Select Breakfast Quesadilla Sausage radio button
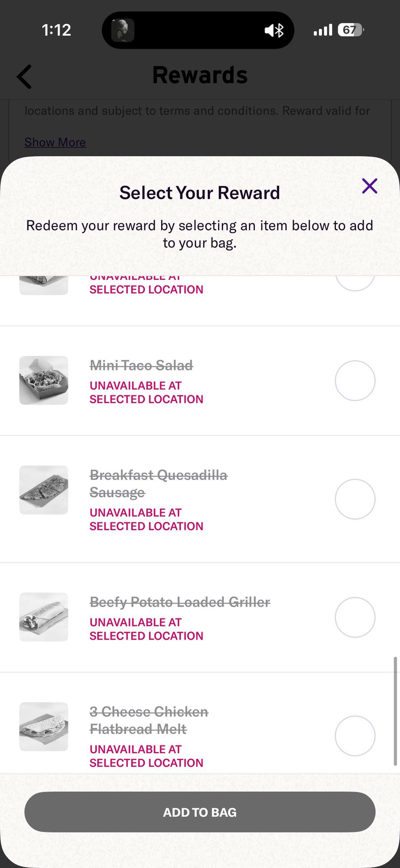 point(355,499)
